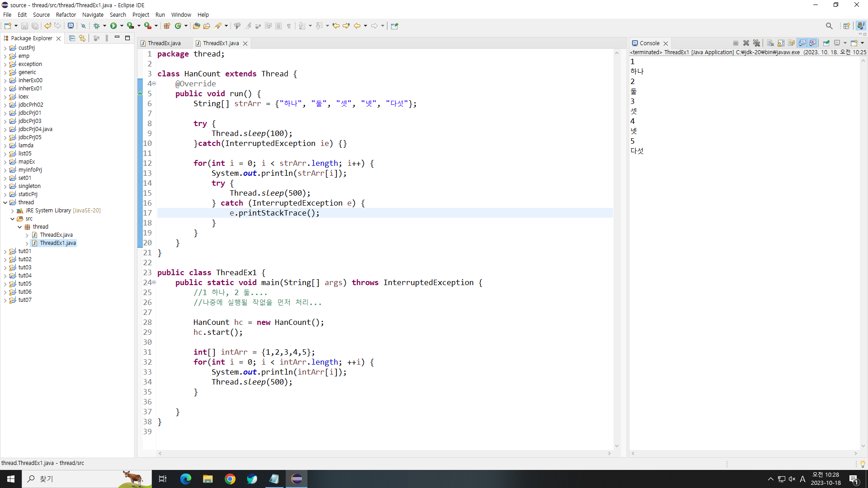The width and height of the screenshot is (868, 488).
Task: Open the Run button dropdown arrow
Action: click(122, 26)
